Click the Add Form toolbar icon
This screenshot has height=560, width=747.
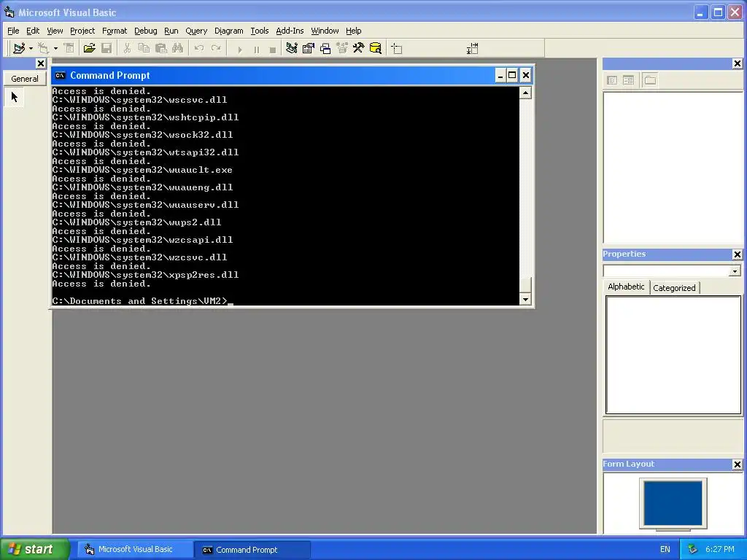[x=44, y=48]
